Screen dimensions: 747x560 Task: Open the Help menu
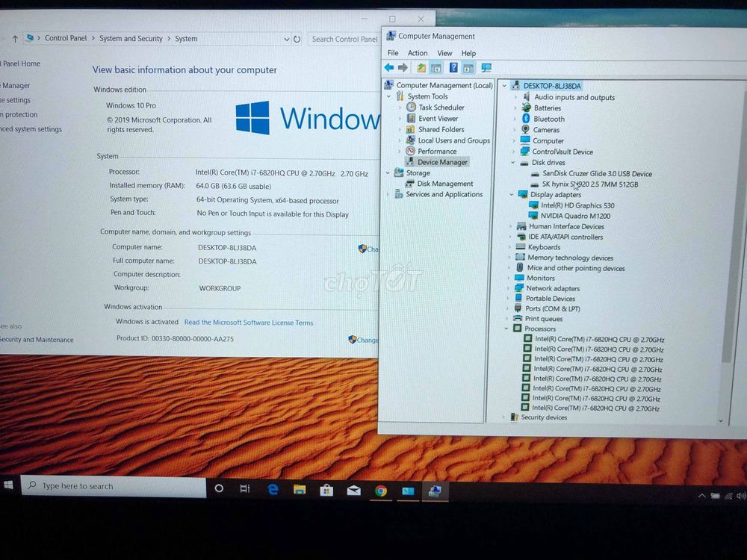click(468, 53)
